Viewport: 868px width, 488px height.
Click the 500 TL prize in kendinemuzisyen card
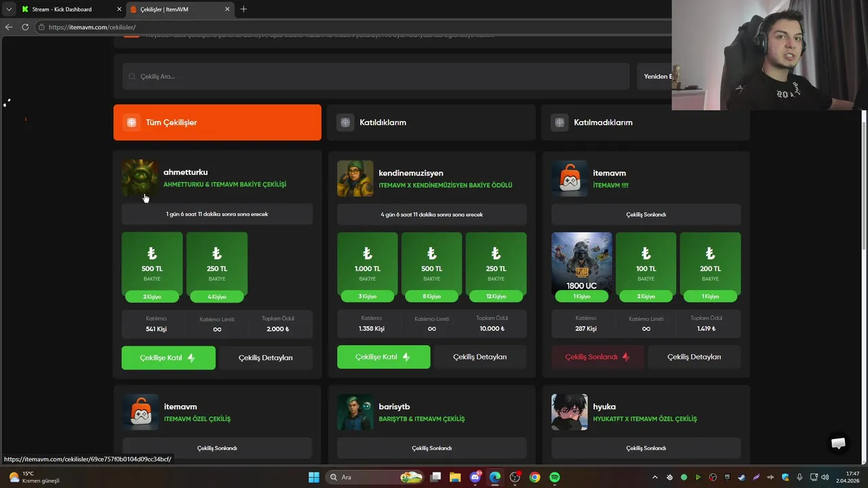(432, 267)
